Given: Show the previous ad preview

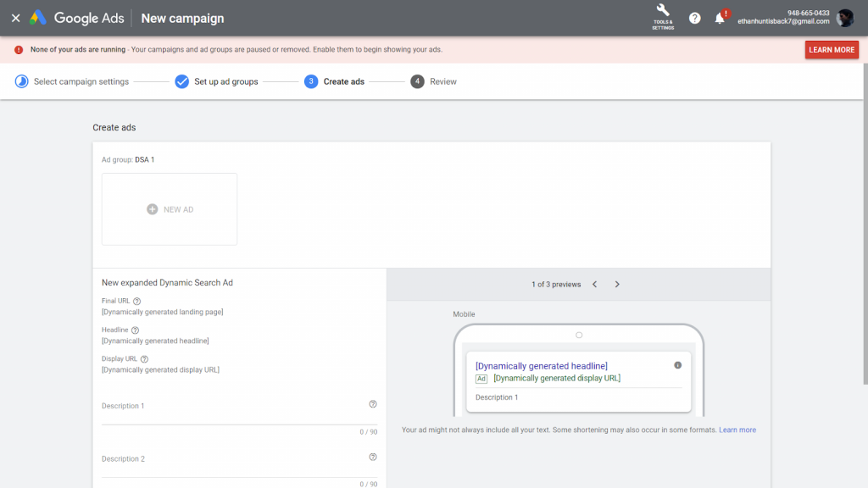Looking at the screenshot, I should coord(595,284).
